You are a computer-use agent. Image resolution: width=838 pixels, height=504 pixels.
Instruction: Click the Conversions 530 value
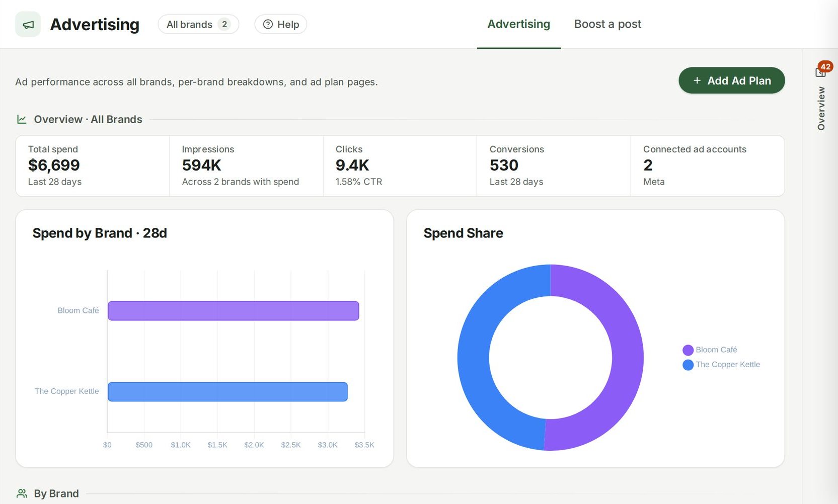coord(504,165)
